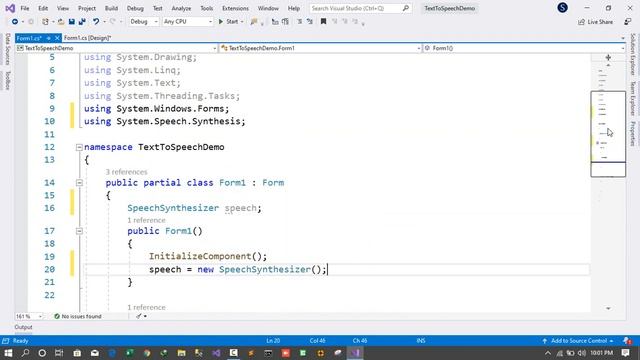Open the Extensions menu
The height and width of the screenshot is (360, 640).
click(235, 8)
